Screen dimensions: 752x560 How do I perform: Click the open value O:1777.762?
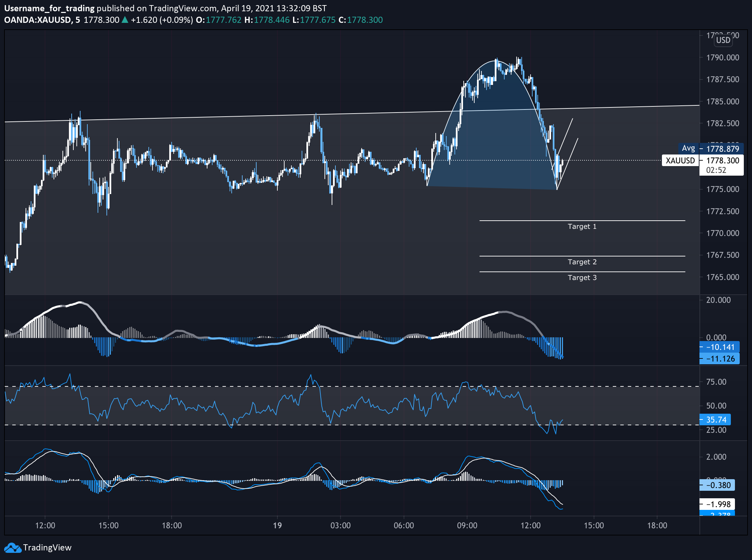(x=219, y=20)
